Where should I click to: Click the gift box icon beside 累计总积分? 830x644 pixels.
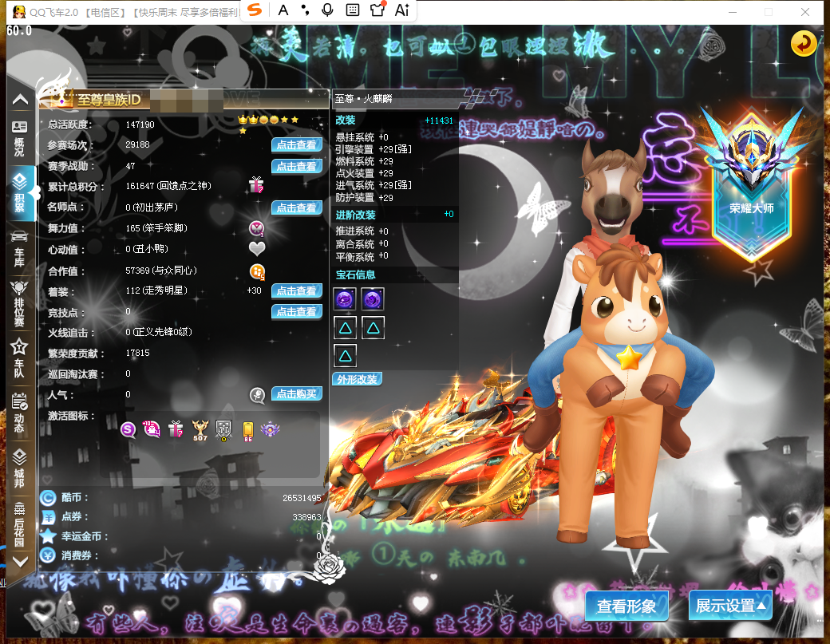[256, 184]
